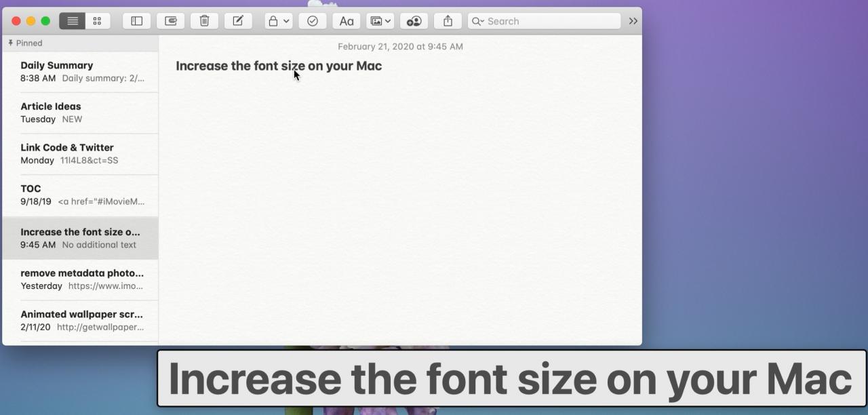Add people to this note
Viewport: 868px width, 415px height.
[x=414, y=21]
